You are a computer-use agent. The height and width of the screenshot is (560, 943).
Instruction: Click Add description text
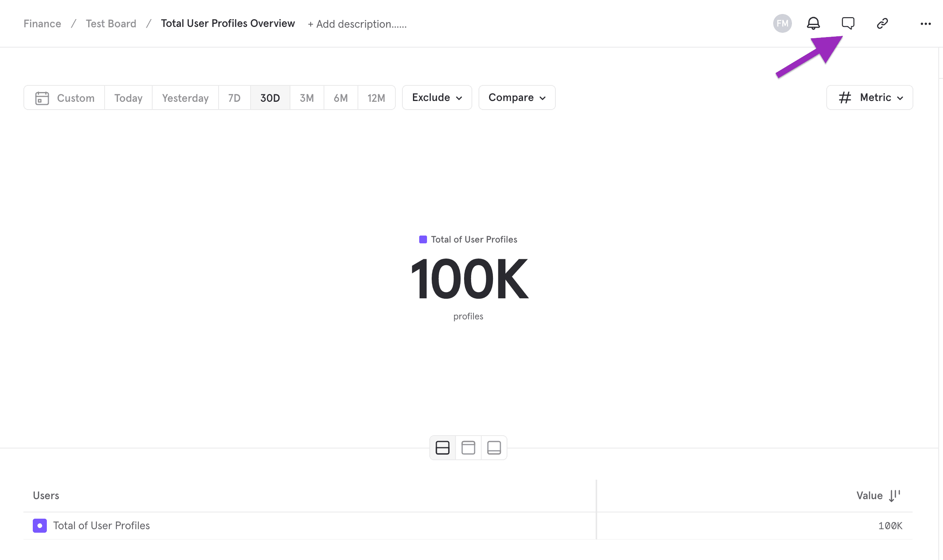point(357,24)
